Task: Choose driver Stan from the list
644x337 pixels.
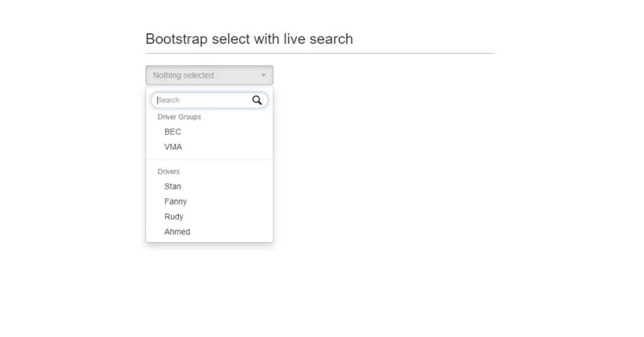Action: coord(209,186)
